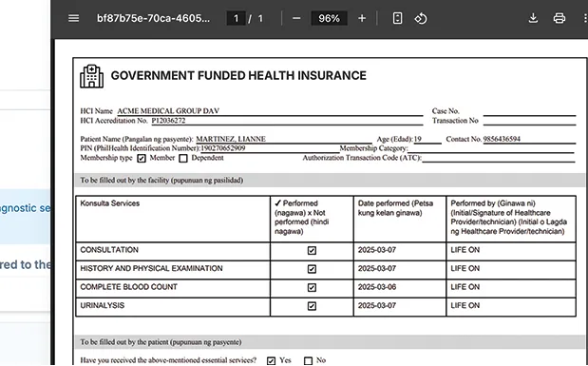
Task: Toggle the CONSULTATION performed checkbox
Action: [312, 250]
